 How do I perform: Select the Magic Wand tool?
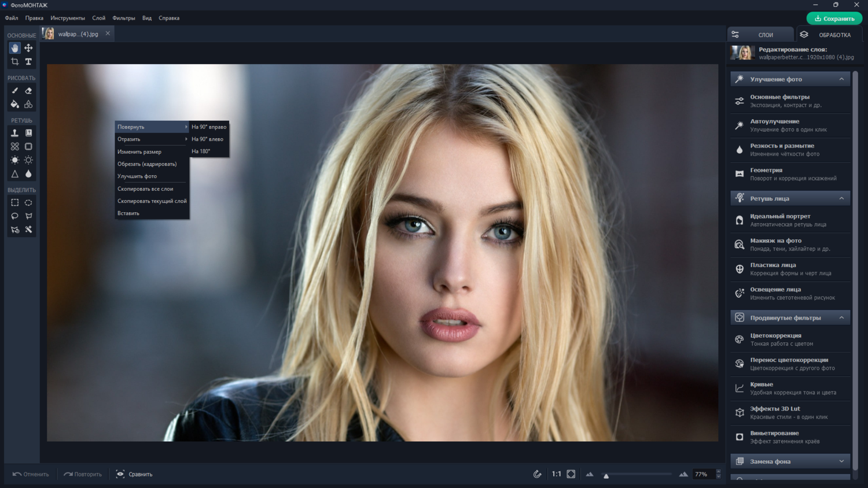tap(28, 230)
